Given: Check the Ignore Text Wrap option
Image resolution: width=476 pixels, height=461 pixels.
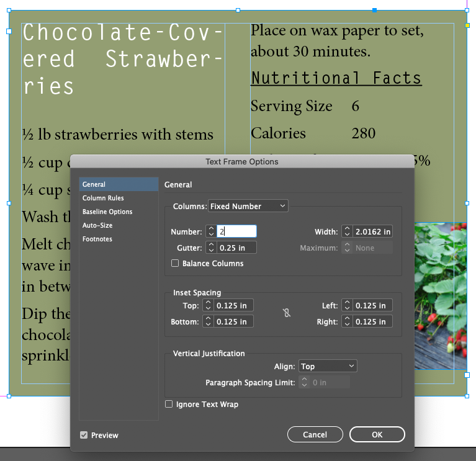Looking at the screenshot, I should [x=169, y=404].
